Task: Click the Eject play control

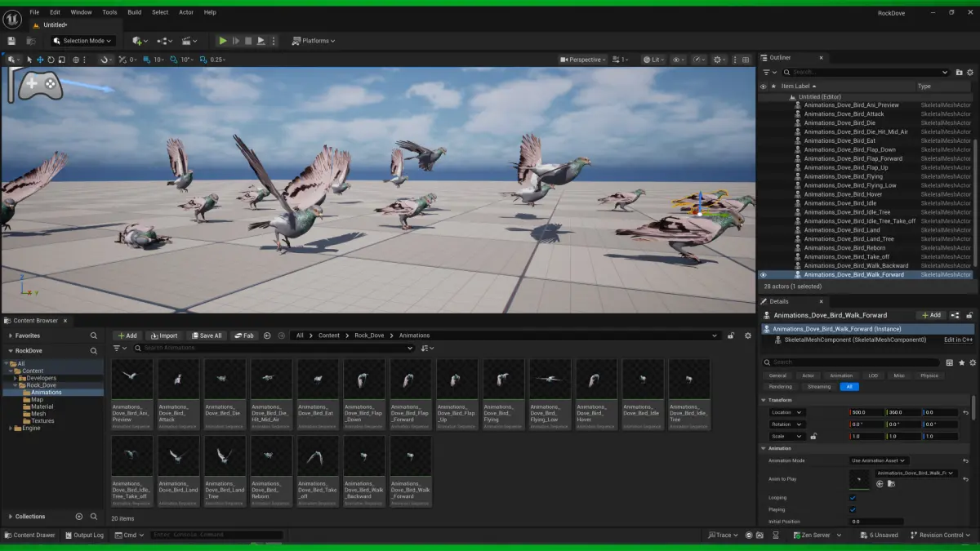Action: [x=261, y=41]
